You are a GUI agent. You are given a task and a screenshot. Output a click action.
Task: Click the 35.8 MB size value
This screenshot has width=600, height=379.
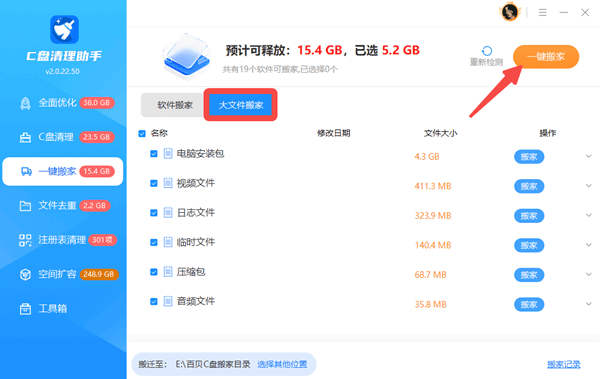[x=430, y=304]
